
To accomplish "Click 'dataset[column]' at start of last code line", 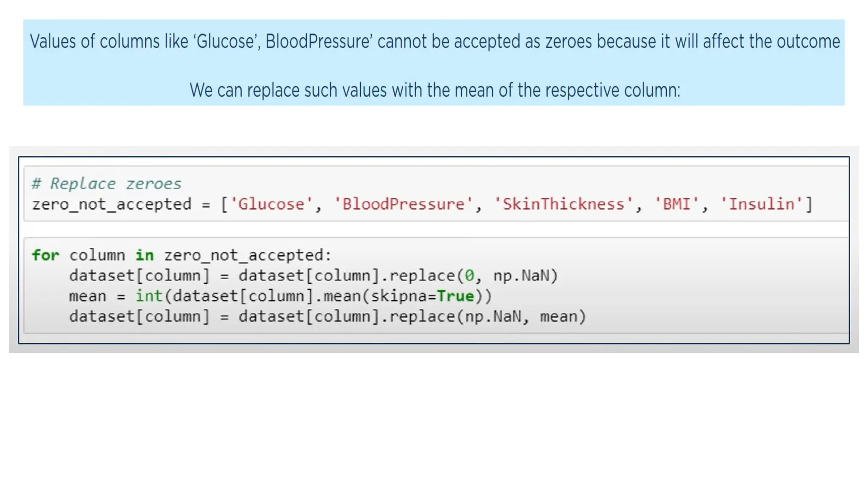I will click(139, 316).
